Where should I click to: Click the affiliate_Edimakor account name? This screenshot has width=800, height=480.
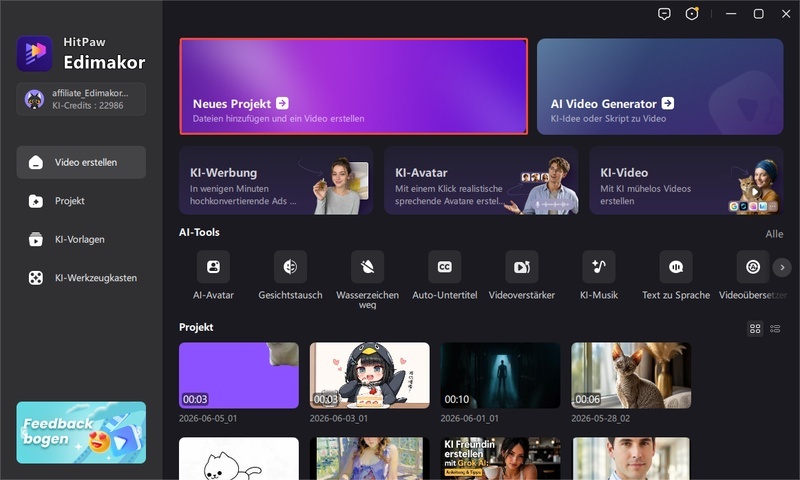point(90,93)
